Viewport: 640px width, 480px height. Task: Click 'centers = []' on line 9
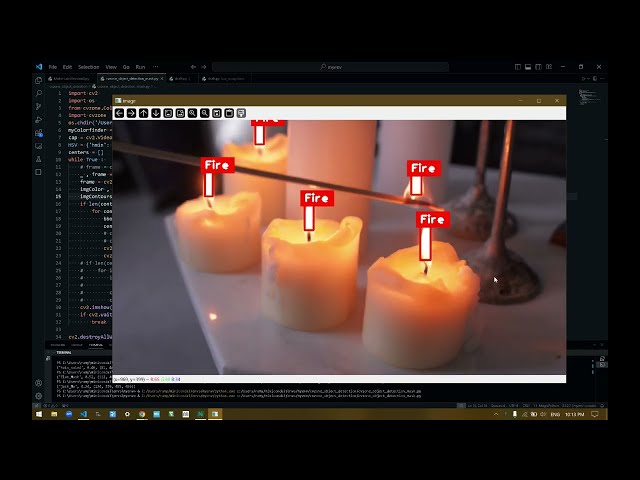pos(86,152)
